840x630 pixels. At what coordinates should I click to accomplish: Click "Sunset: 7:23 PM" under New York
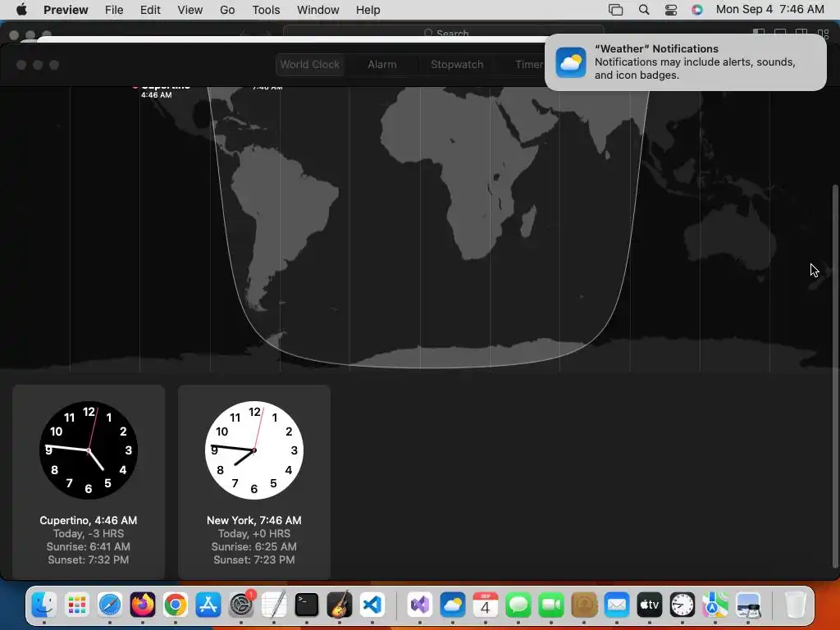click(254, 559)
